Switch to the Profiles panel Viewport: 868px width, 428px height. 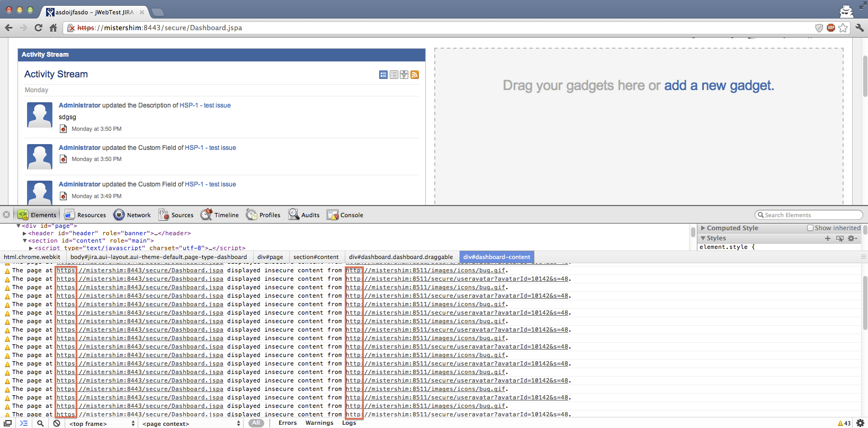263,215
